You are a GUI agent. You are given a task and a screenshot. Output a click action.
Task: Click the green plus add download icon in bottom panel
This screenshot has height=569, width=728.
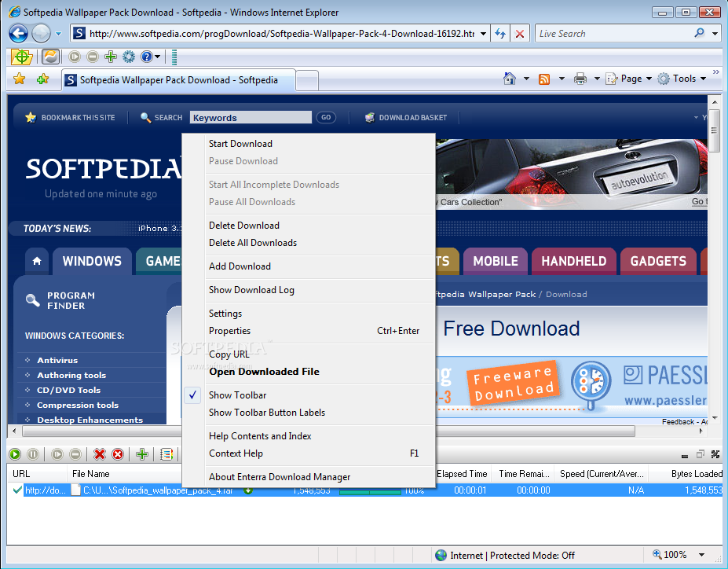pyautogui.click(x=142, y=454)
